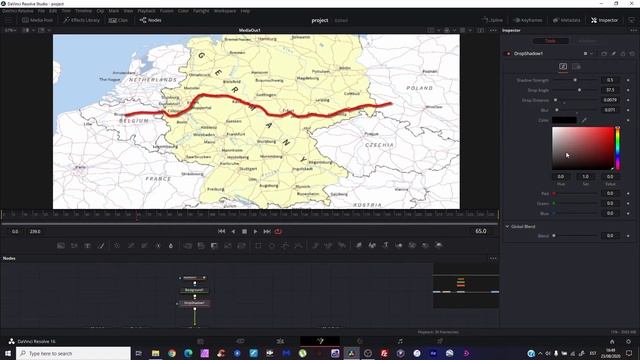
Task: Open Nodes panel options menu
Action: point(493,258)
